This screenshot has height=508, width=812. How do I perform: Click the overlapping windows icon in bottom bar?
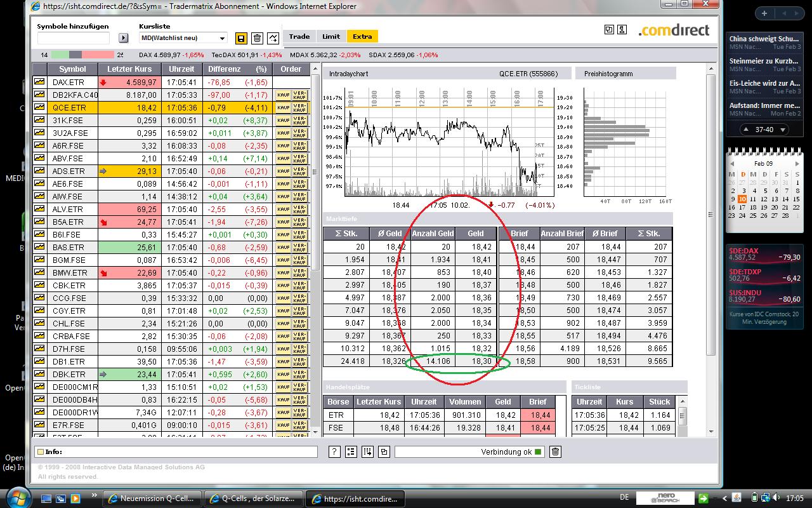pos(384,451)
